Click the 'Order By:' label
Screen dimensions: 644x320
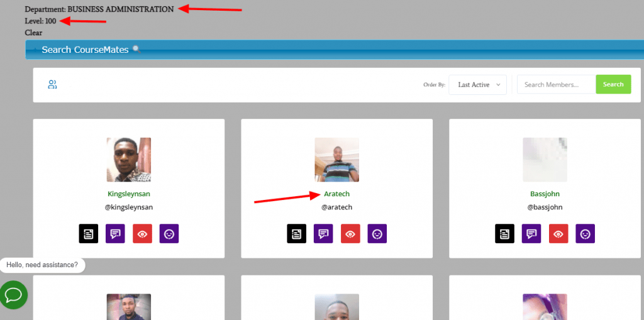pyautogui.click(x=434, y=85)
